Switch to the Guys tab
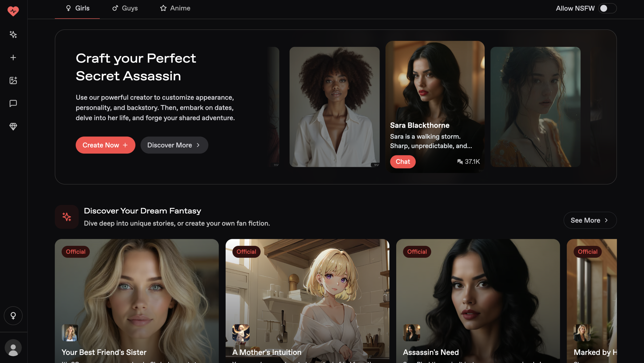The height and width of the screenshot is (363, 644). click(x=125, y=8)
